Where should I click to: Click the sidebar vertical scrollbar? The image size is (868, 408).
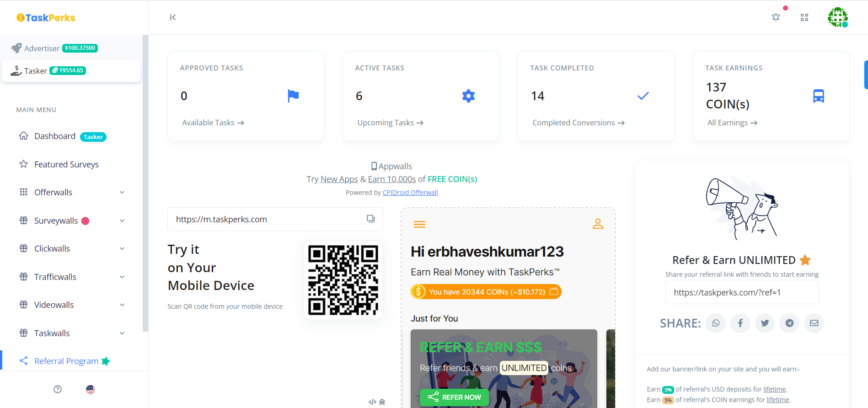145,183
